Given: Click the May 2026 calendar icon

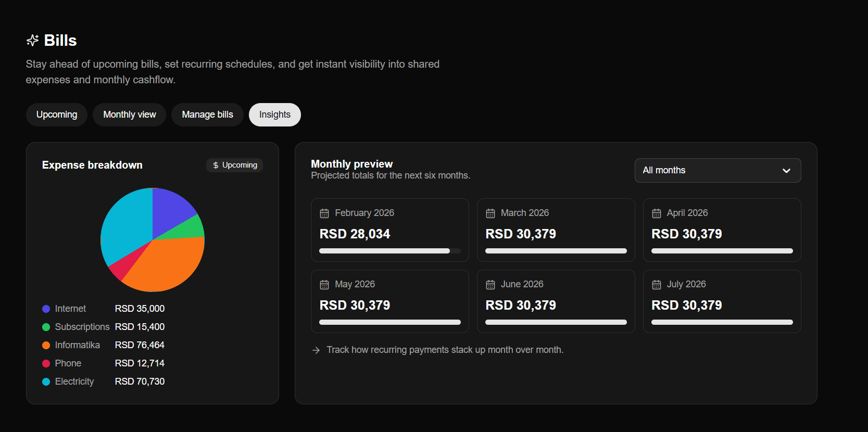Looking at the screenshot, I should click(324, 285).
